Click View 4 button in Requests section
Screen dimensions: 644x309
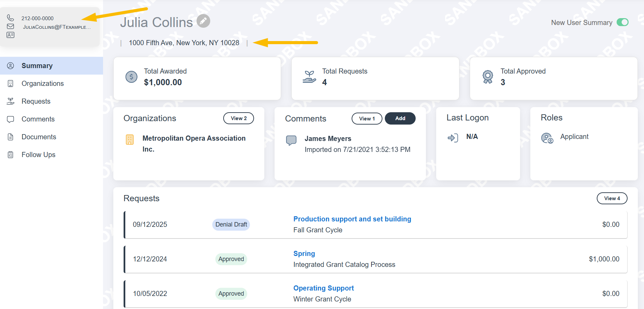pos(612,198)
